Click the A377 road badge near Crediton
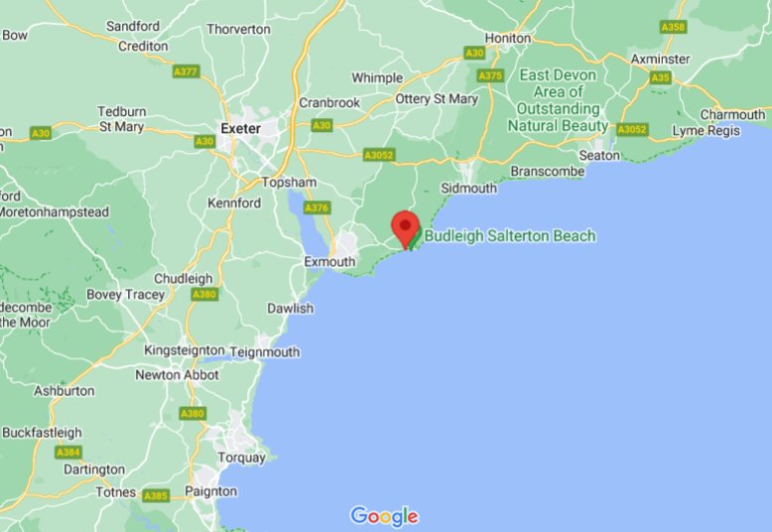Image resolution: width=772 pixels, height=532 pixels. pyautogui.click(x=186, y=71)
